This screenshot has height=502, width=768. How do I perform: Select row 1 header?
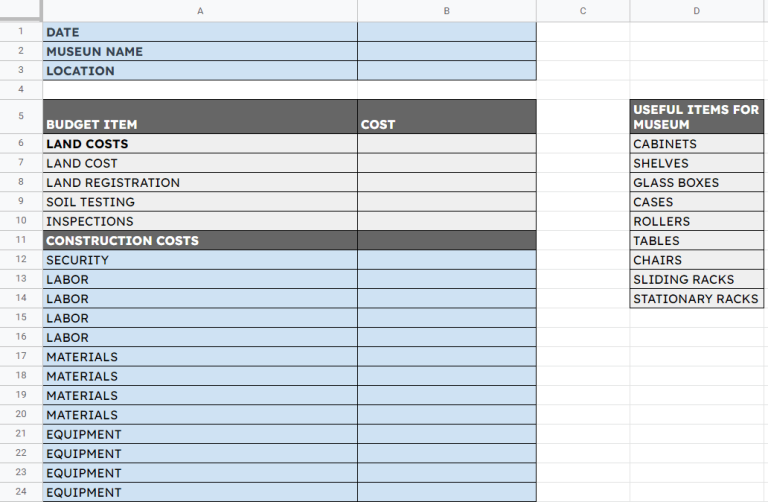(21, 31)
